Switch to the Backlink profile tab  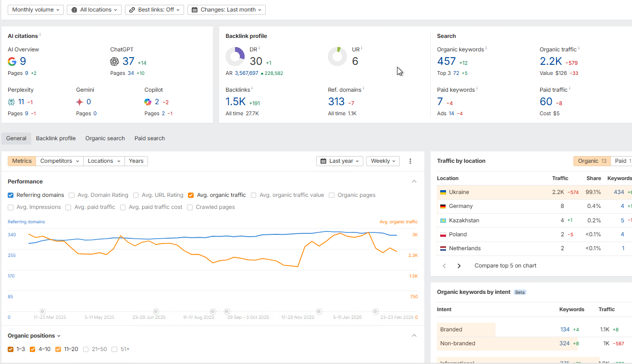click(x=56, y=138)
